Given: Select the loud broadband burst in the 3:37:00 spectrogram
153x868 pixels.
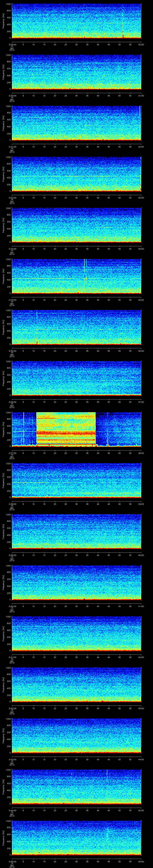Looking at the screenshot, I should pyautogui.click(x=66, y=429).
